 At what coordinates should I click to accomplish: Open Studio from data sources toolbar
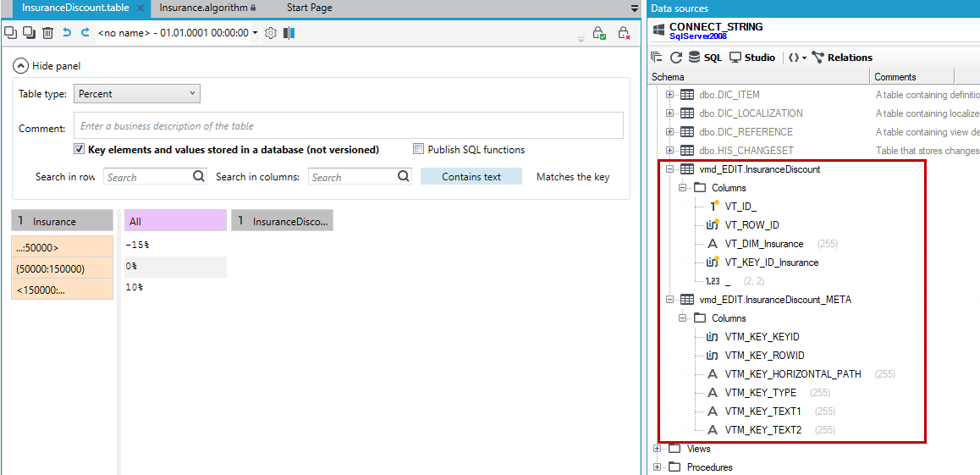(752, 58)
